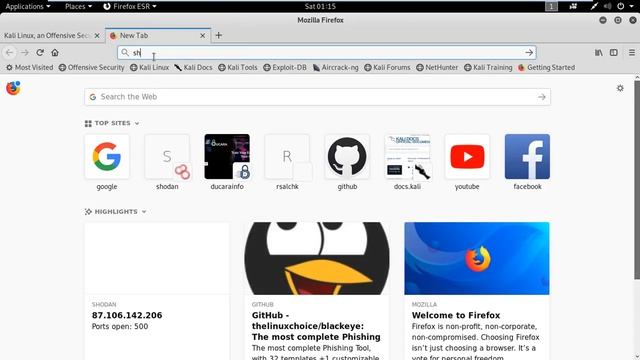Collapse the Highlights section

point(144,212)
